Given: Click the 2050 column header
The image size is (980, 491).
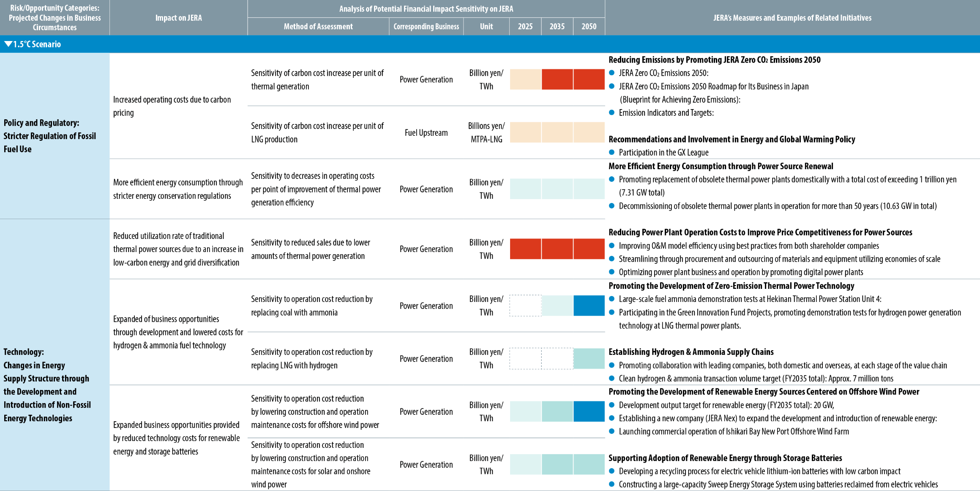Looking at the screenshot, I should pyautogui.click(x=589, y=26).
